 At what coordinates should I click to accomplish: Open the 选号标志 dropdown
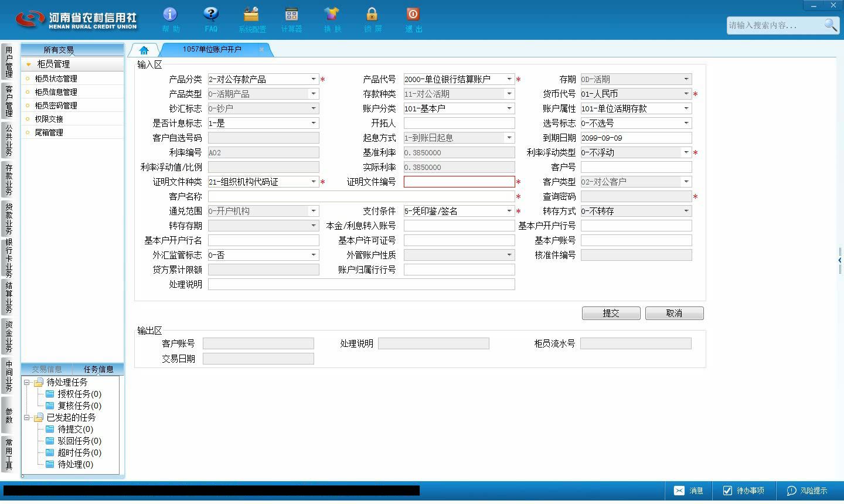pos(686,123)
